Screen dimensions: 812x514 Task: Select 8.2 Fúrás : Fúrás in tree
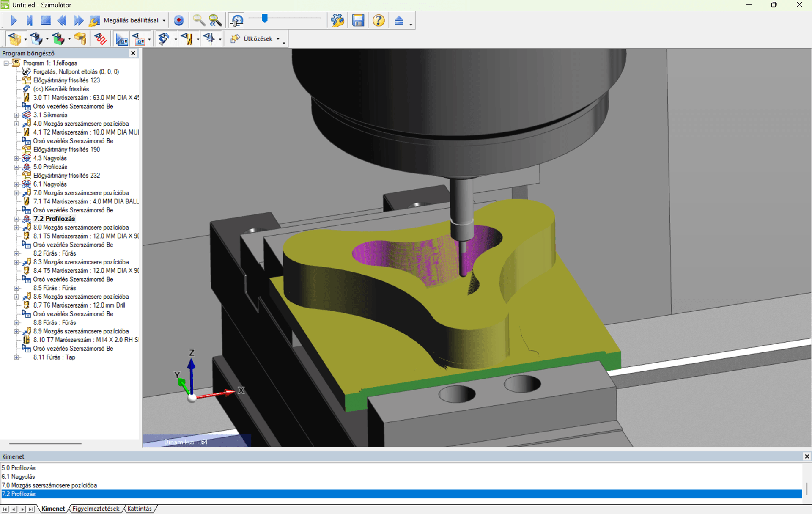coord(55,253)
